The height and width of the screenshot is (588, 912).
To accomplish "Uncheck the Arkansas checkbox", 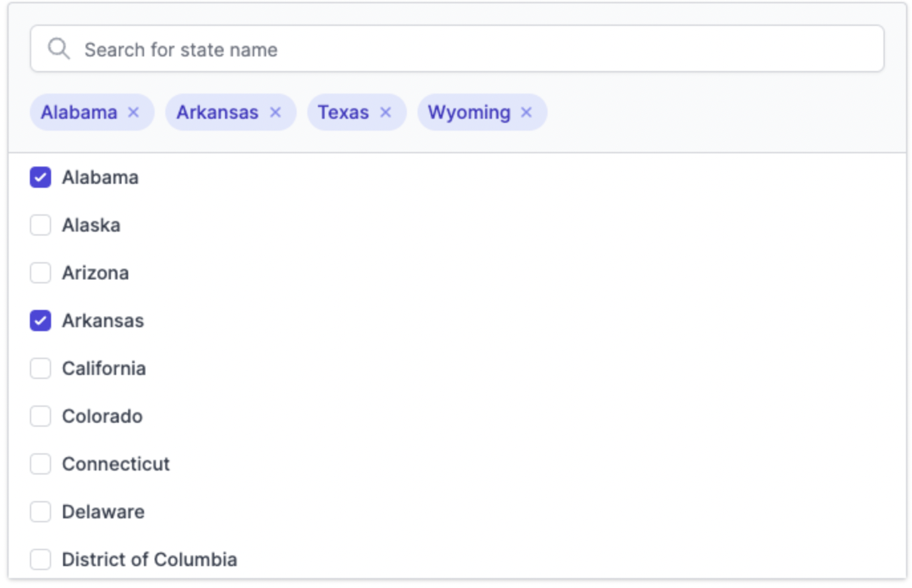I will (40, 321).
